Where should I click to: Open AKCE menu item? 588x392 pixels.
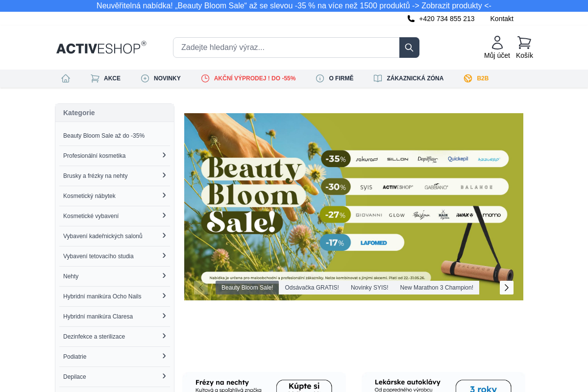[x=112, y=78]
